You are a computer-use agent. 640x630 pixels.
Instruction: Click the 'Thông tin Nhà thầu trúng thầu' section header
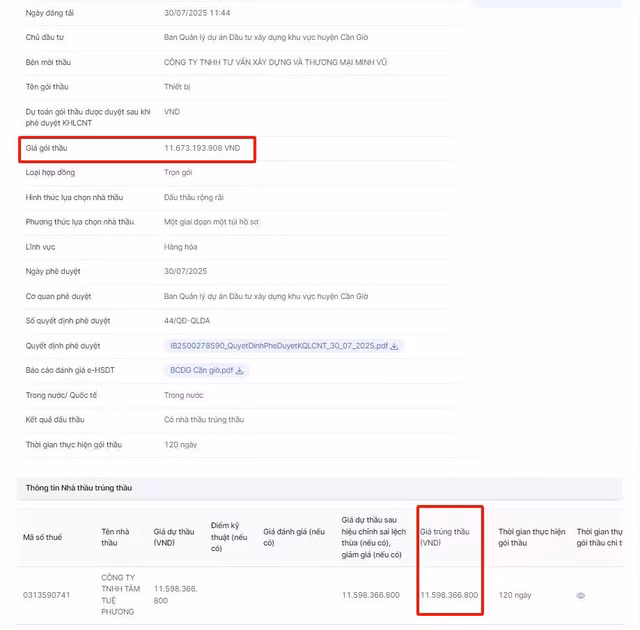point(79,487)
